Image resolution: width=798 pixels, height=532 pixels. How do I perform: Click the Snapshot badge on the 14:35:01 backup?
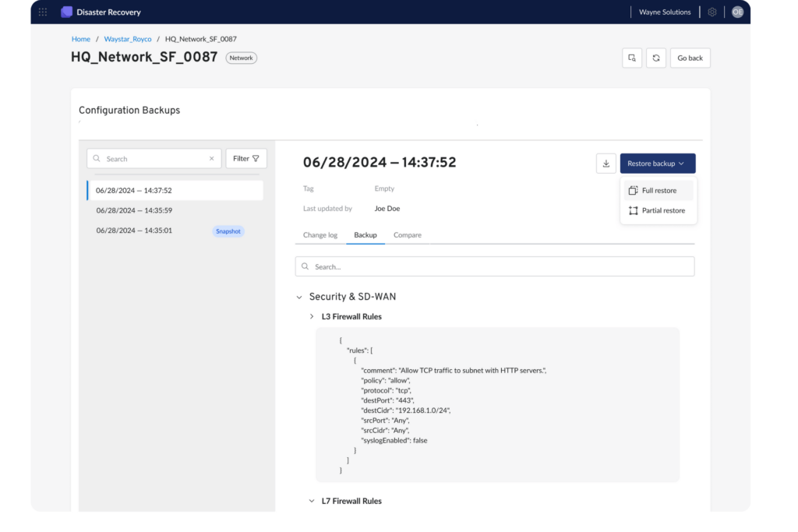(x=228, y=231)
